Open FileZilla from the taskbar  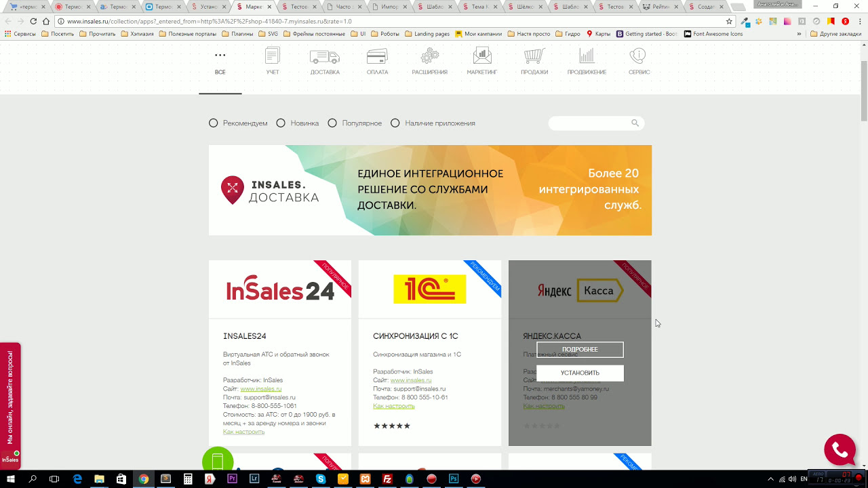[x=388, y=479]
